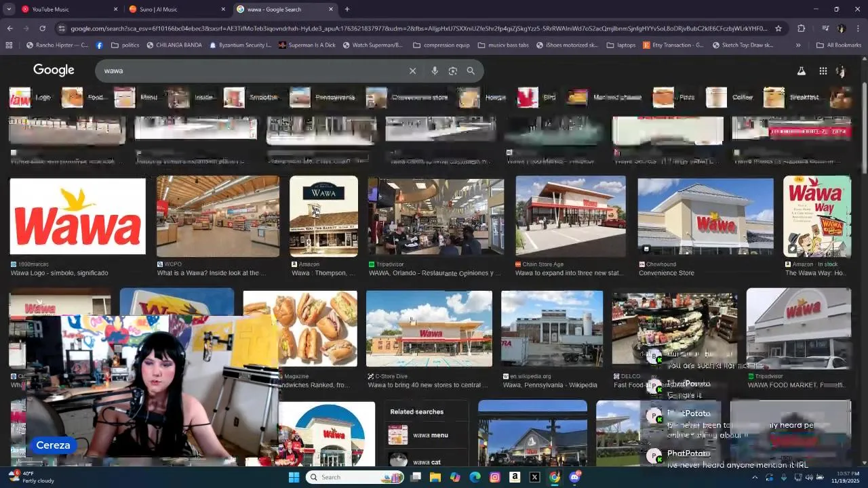This screenshot has width=868, height=488.
Task: Open Superman Is A Dick bookmark
Action: (x=307, y=45)
